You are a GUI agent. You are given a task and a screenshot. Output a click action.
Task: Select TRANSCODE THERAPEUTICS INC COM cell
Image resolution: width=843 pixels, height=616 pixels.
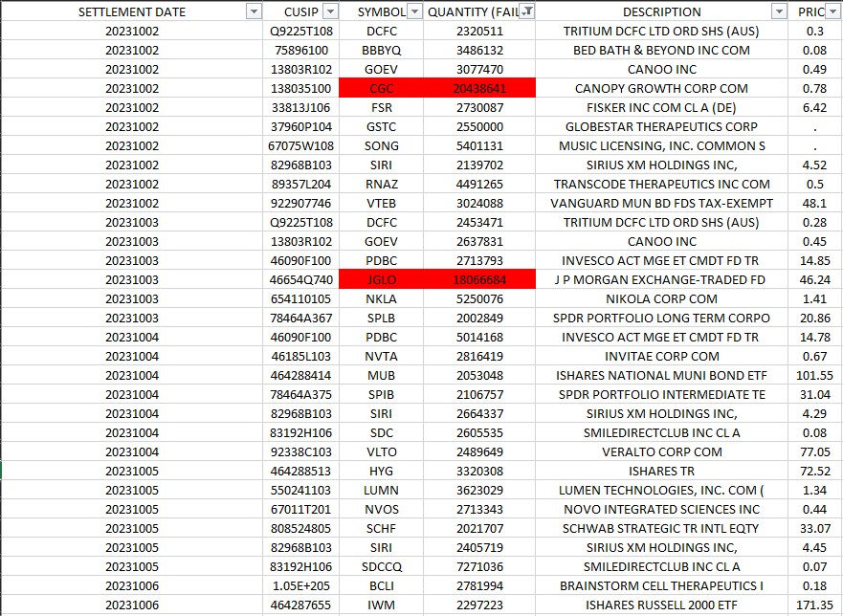point(662,184)
